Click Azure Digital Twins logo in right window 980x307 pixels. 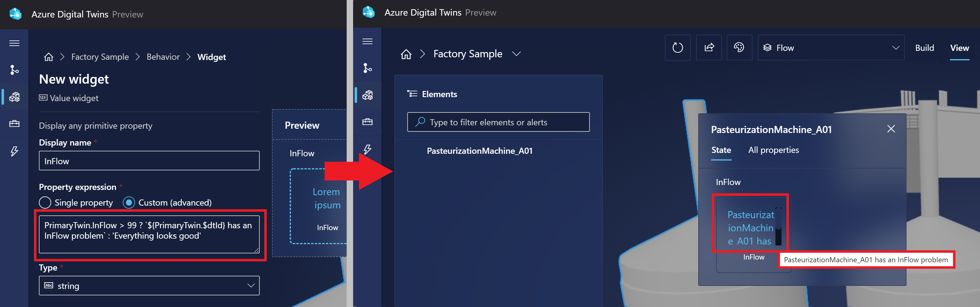pos(369,12)
